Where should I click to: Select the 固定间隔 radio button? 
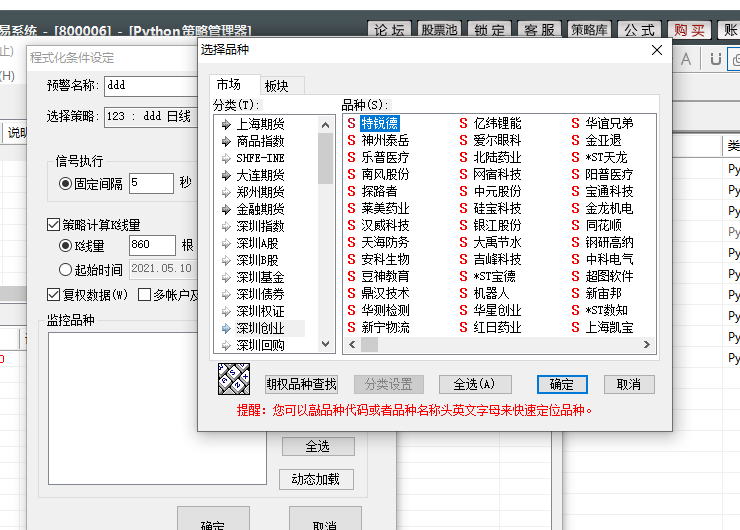[66, 183]
